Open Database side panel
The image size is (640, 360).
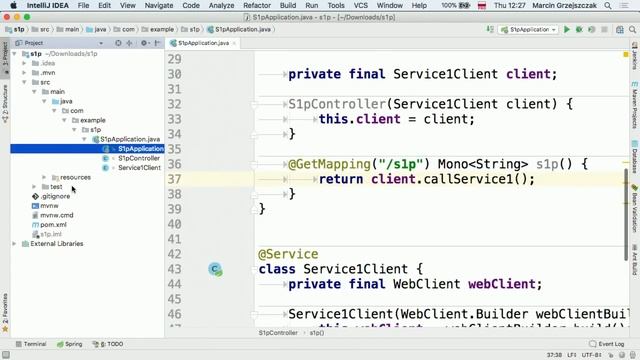click(635, 157)
